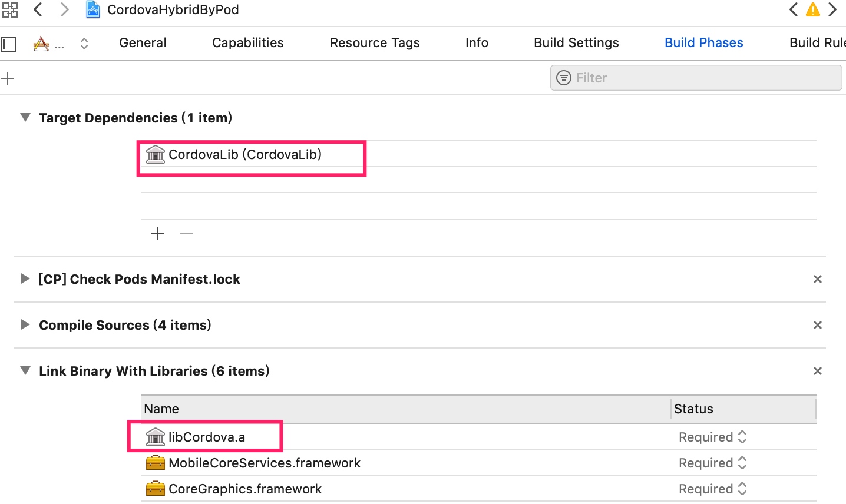Click the CordovaHybridByPod title in jump bar

pos(173,10)
